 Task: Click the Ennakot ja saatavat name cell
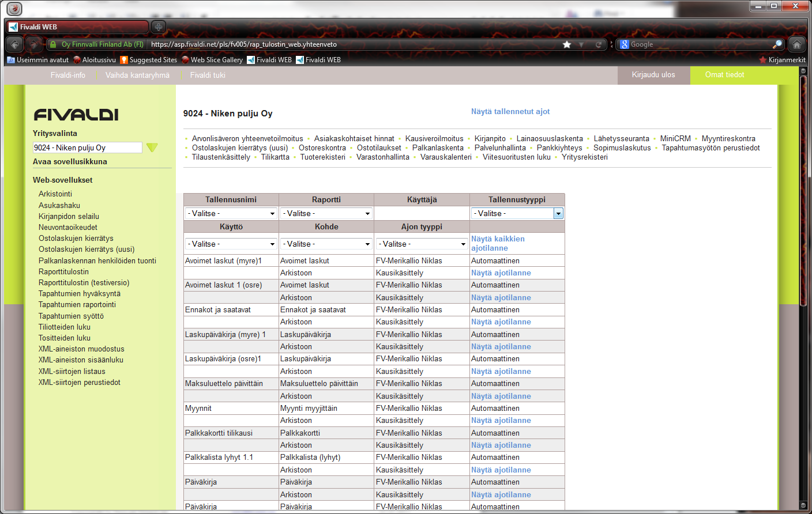pyautogui.click(x=231, y=310)
